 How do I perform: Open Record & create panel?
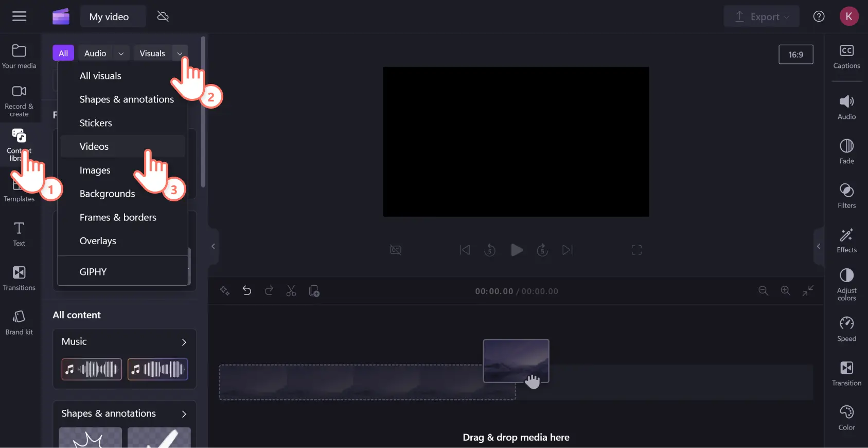click(19, 101)
